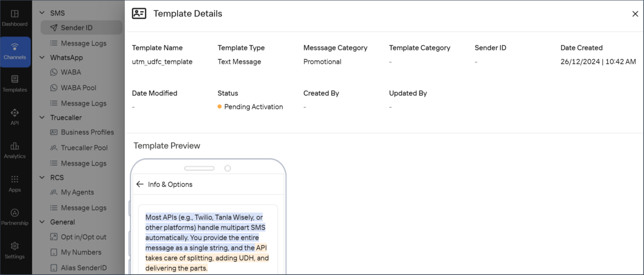This screenshot has width=644, height=275.
Task: Collapse the SMS section chevron
Action: [x=42, y=13]
